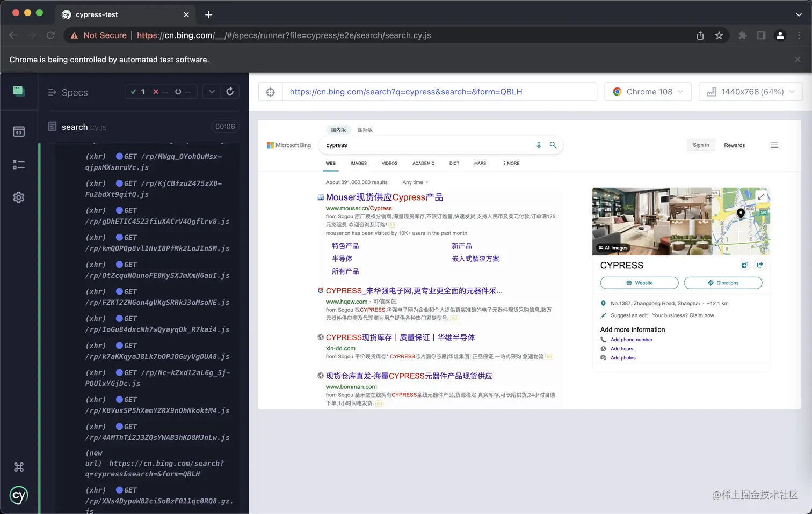
Task: Select the DICT search tab
Action: point(454,163)
